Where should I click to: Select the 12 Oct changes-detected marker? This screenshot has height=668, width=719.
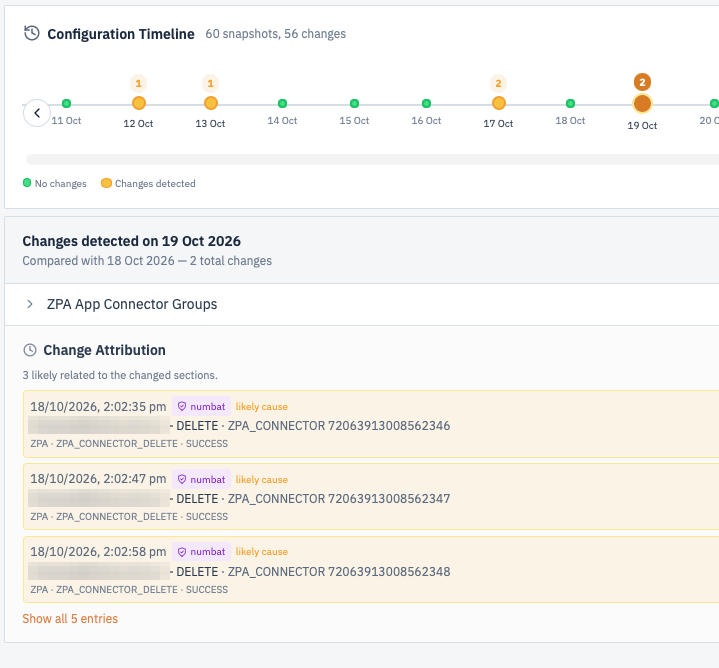(x=138, y=103)
